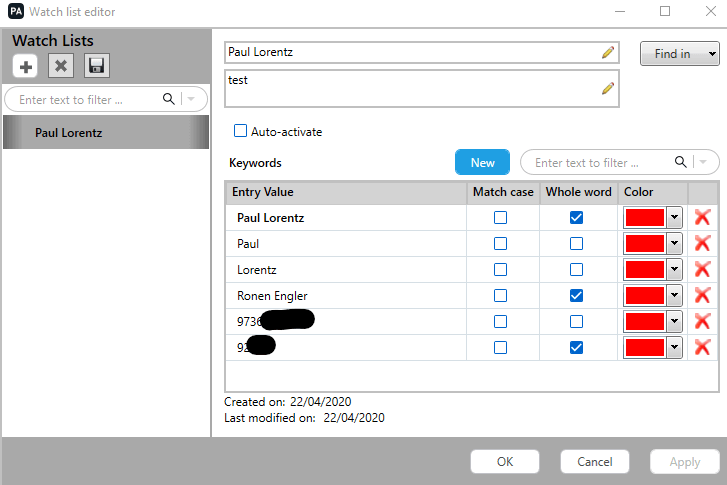Click search icon in Keywords filter box
727x485 pixels.
(x=681, y=162)
